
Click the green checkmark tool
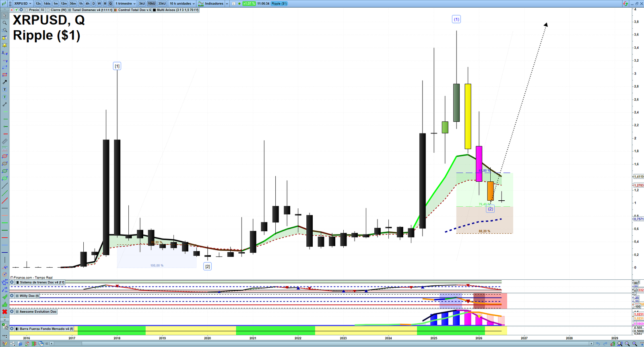coord(4,297)
